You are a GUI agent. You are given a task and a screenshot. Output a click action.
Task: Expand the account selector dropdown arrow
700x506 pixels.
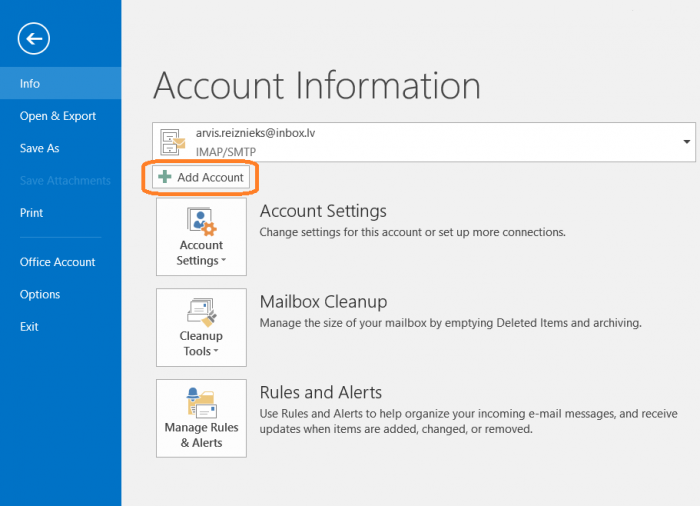(x=686, y=142)
